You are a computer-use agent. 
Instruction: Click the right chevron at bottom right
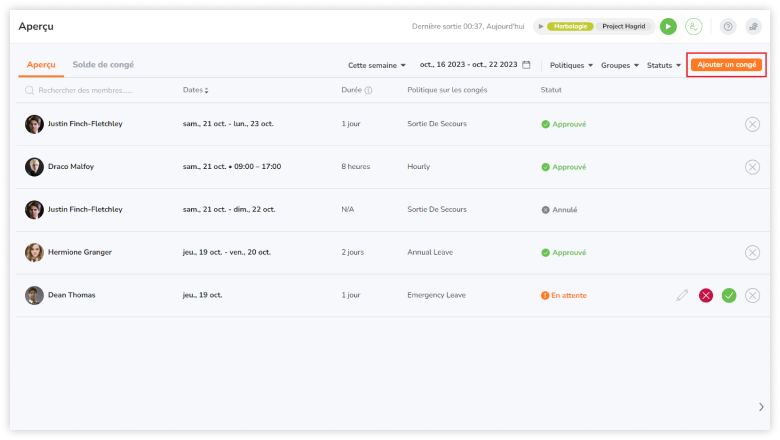click(x=761, y=407)
